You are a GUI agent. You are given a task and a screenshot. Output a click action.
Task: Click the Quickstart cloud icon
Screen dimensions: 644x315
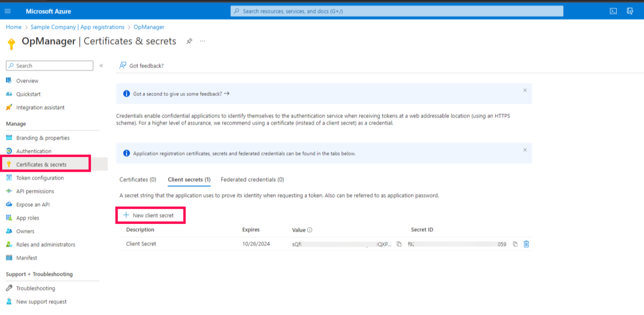click(9, 94)
